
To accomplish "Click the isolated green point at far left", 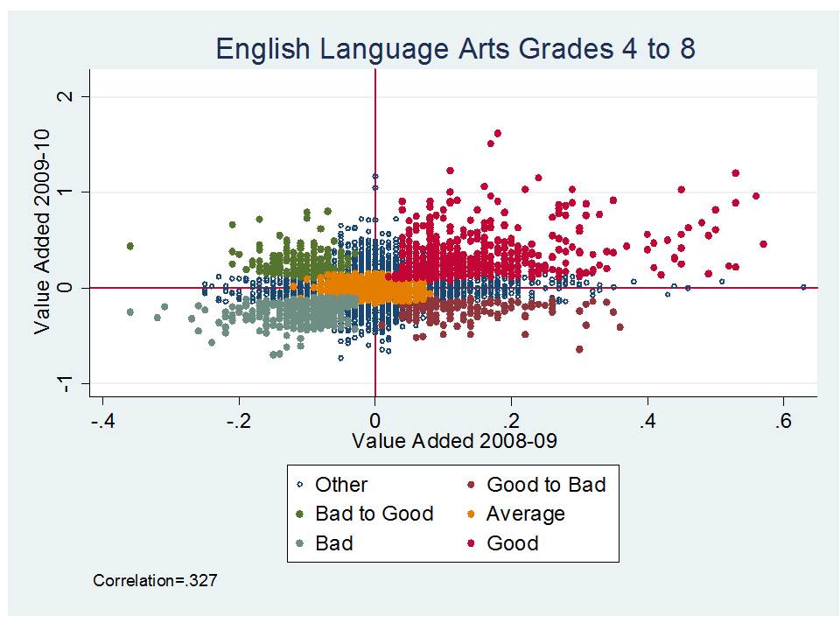I will tap(130, 246).
